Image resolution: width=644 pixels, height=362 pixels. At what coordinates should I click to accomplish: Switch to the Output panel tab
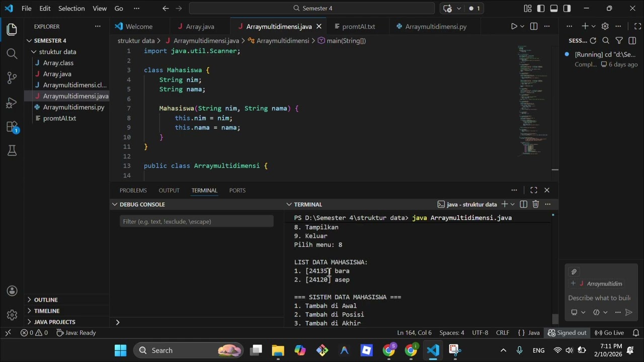pos(169,190)
